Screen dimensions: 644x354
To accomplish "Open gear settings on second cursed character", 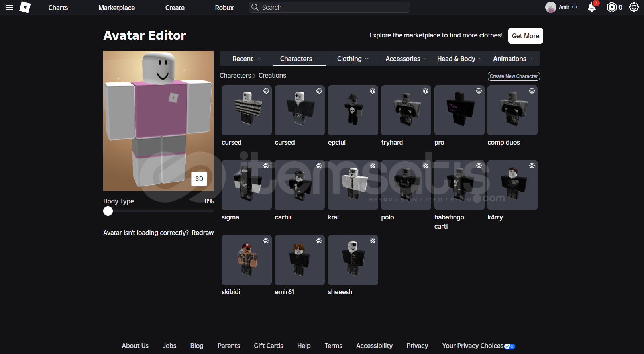I will click(319, 91).
